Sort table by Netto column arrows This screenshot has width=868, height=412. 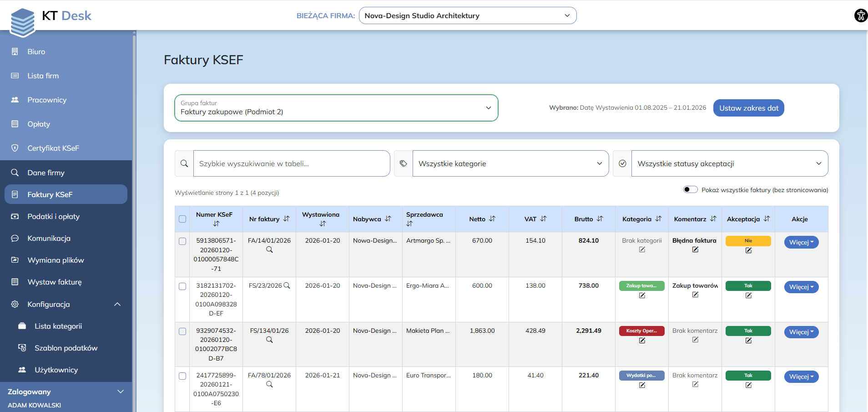point(492,219)
